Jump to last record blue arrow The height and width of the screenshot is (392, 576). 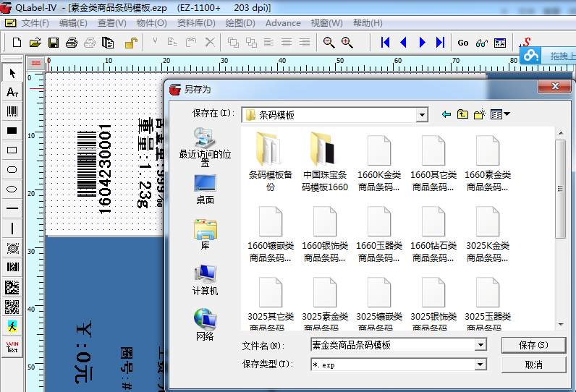440,43
